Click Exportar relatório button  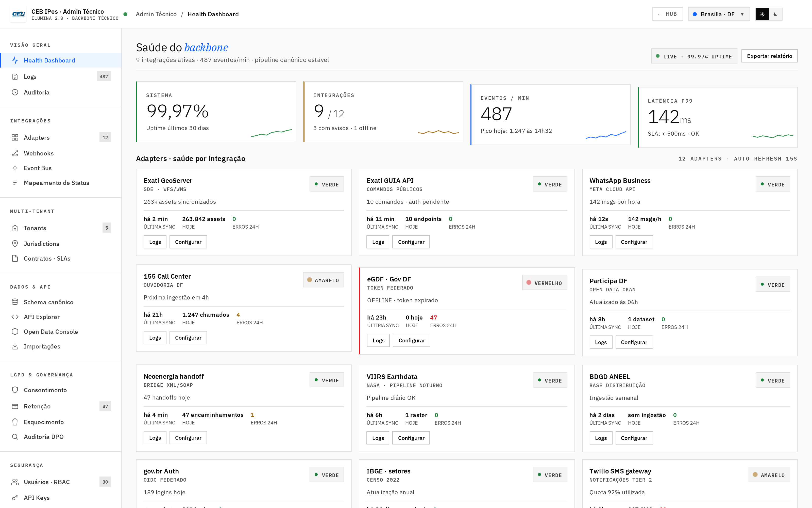click(x=769, y=56)
